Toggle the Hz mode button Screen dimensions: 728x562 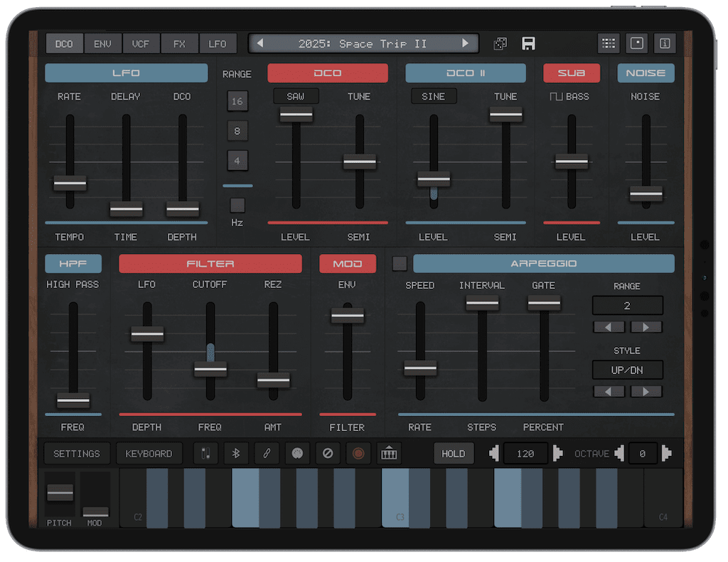[x=237, y=205]
